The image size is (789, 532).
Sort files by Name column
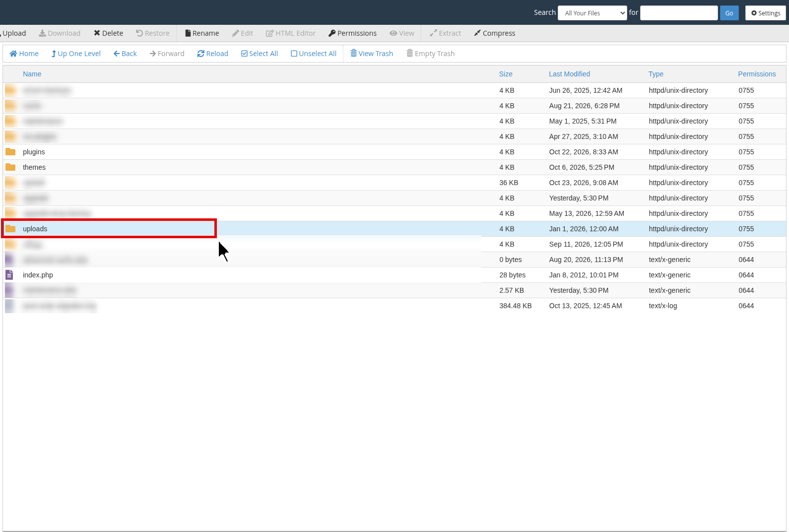coord(32,74)
